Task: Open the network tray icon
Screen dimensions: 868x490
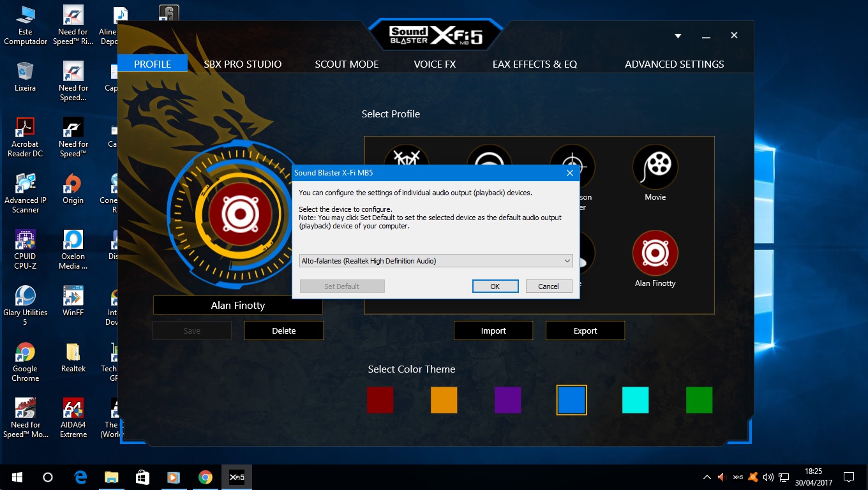Action: click(784, 477)
